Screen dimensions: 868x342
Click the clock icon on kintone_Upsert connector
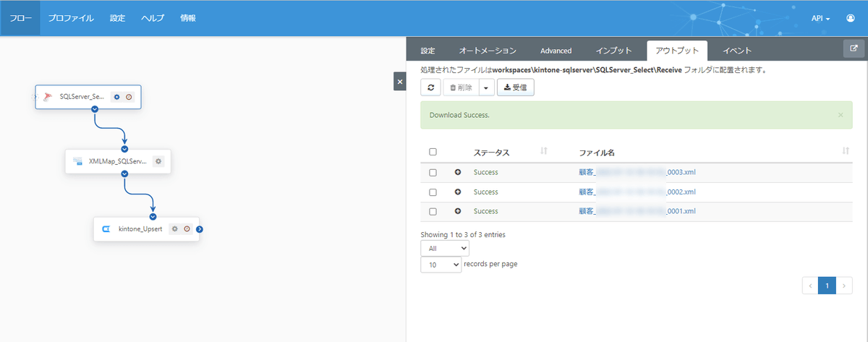187,229
